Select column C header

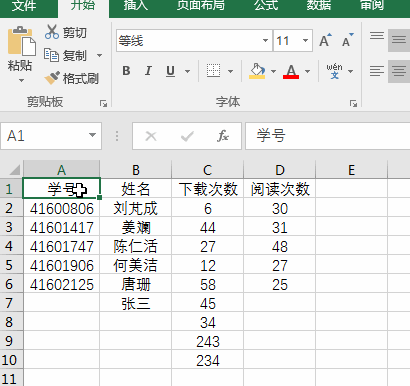point(208,170)
